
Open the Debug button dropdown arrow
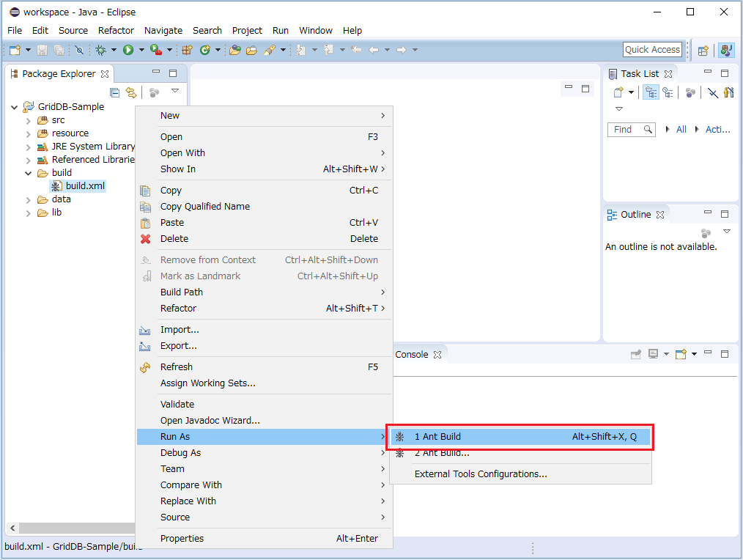point(114,50)
